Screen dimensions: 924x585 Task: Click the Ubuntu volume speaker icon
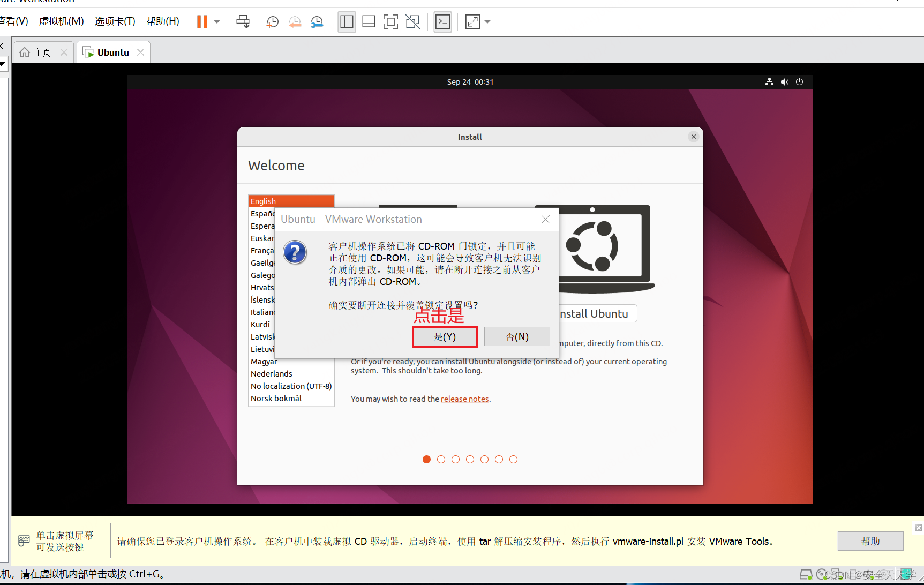tap(785, 82)
